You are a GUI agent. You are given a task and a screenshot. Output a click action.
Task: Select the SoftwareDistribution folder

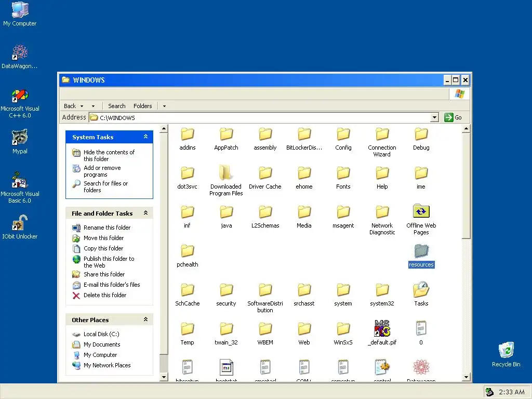coord(265,298)
